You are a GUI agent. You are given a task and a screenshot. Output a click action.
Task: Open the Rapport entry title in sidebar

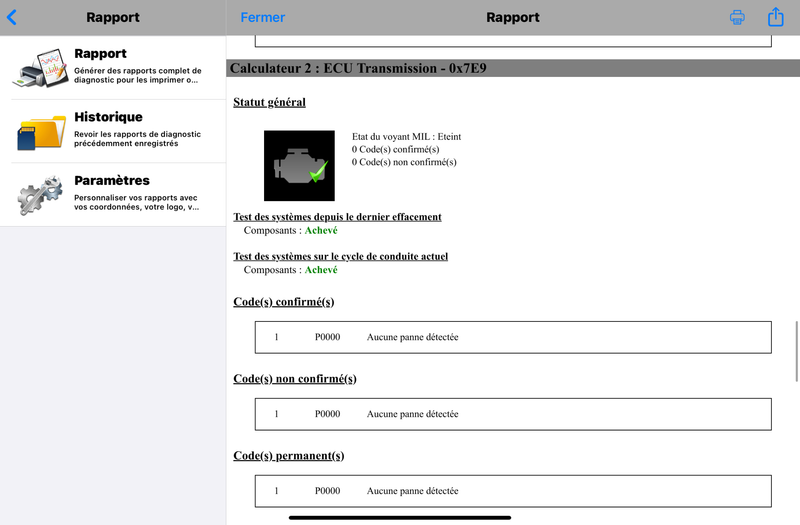[x=100, y=53]
